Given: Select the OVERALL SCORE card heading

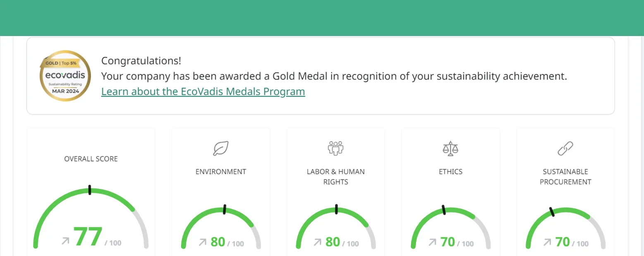Looking at the screenshot, I should (91, 159).
